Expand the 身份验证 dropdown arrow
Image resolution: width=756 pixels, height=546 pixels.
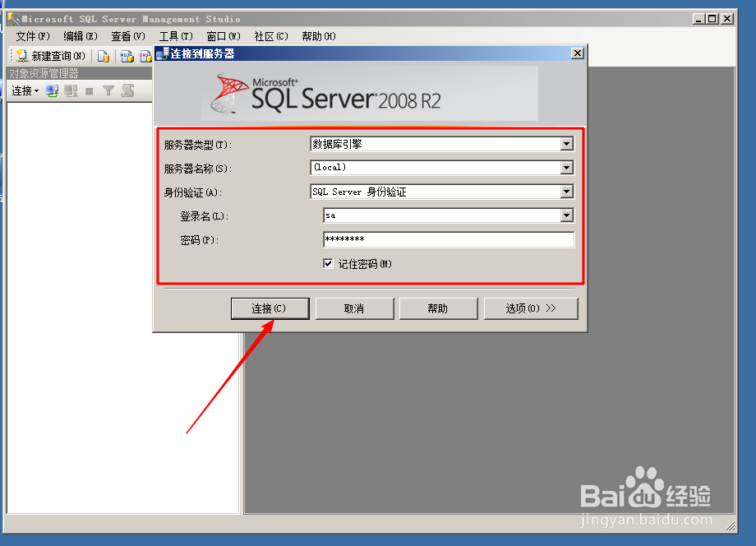567,192
